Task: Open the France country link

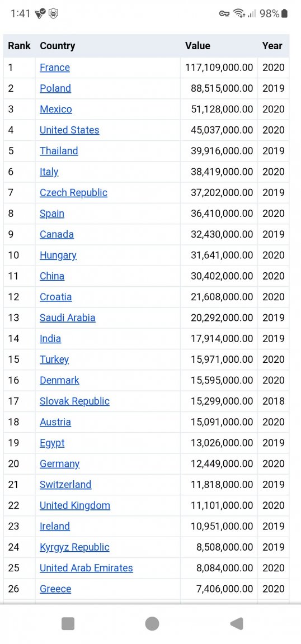Action: pos(55,67)
